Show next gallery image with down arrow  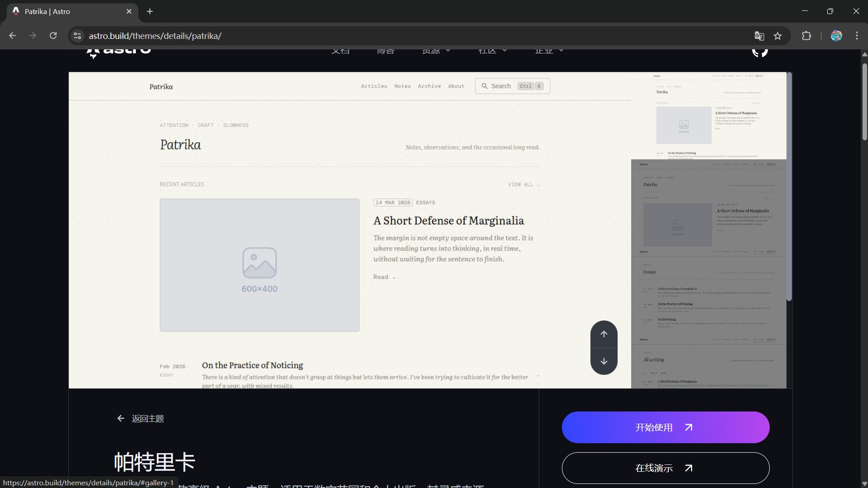[604, 361]
